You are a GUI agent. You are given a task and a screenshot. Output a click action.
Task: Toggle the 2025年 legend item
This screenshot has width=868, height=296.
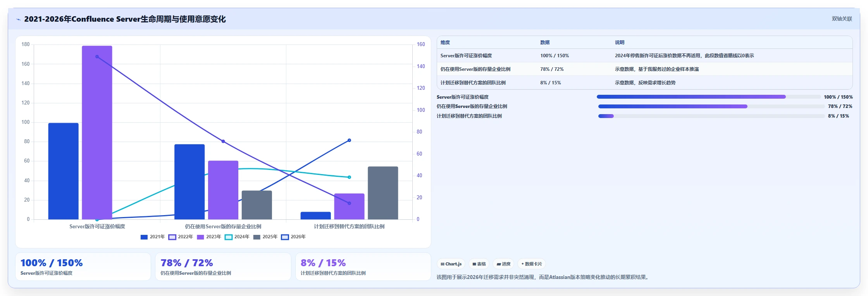[265, 237]
